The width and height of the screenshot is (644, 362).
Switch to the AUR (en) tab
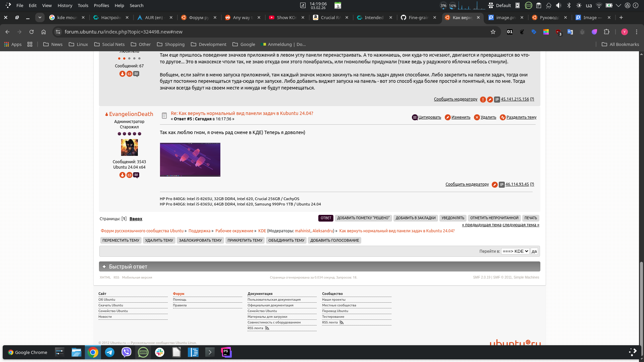click(x=154, y=17)
